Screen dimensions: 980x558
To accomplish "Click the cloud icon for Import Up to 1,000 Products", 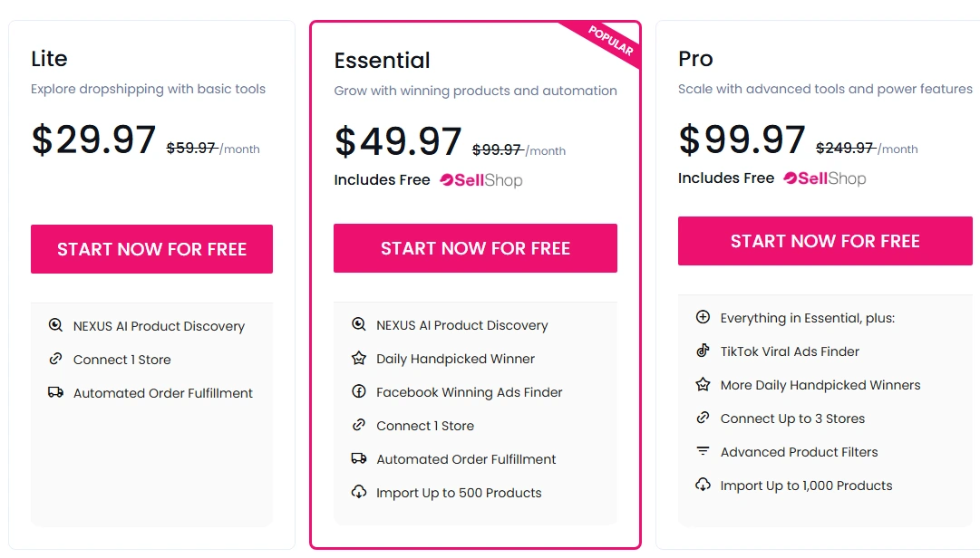I will point(703,486).
